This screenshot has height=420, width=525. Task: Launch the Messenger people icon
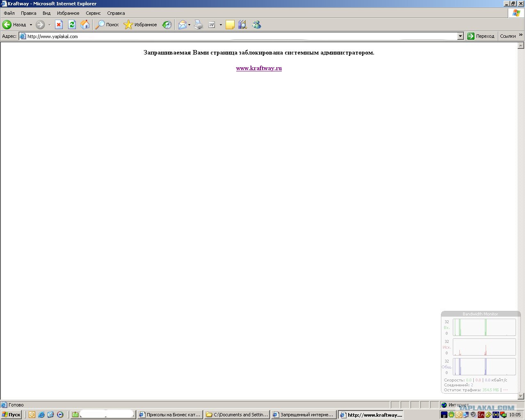pyautogui.click(x=257, y=25)
